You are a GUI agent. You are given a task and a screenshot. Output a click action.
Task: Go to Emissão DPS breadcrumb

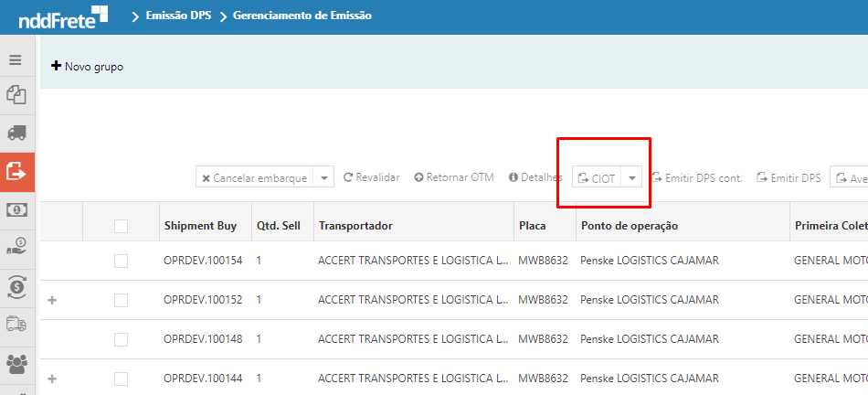178,16
